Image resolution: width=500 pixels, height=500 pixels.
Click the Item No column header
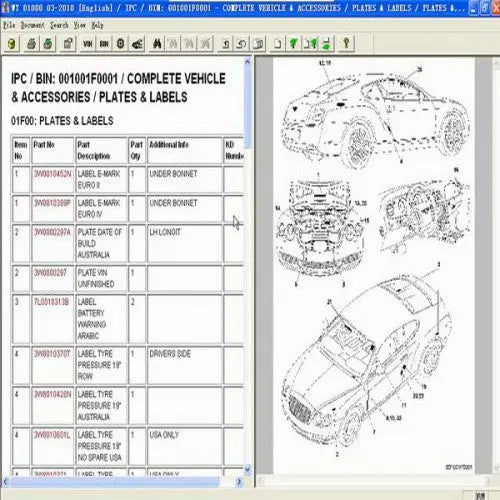[21, 150]
